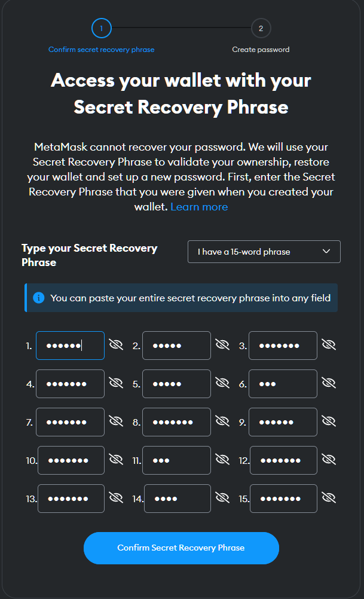This screenshot has height=599, width=364.
Task: Select the word 13 input box
Action: click(71, 499)
